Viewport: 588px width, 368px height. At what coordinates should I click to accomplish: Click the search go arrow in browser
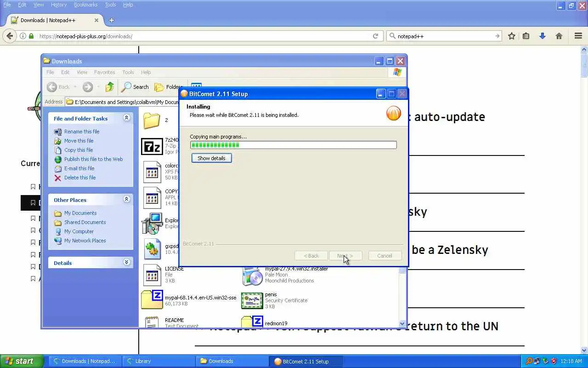pyautogui.click(x=497, y=36)
